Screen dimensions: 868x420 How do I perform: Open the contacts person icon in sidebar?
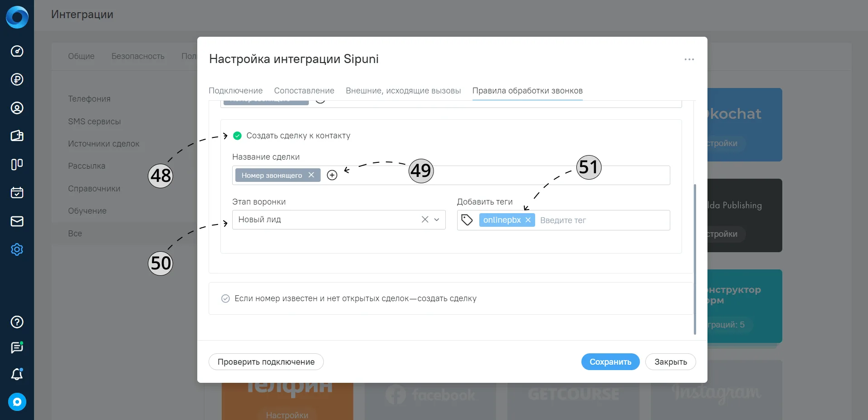(17, 108)
